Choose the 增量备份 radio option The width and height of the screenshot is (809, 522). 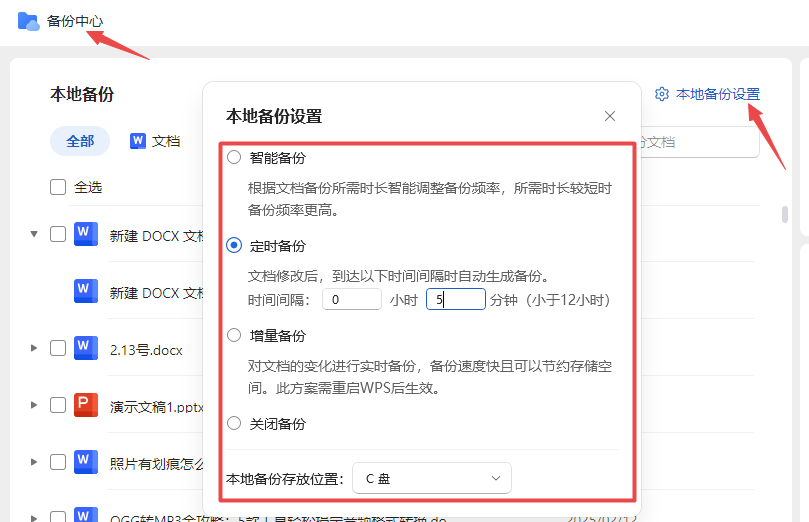[x=234, y=335]
